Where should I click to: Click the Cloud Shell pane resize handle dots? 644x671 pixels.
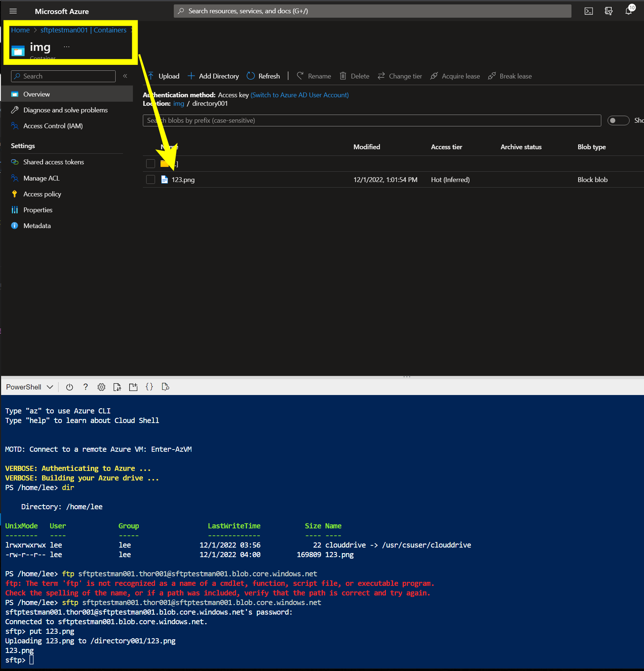[407, 377]
